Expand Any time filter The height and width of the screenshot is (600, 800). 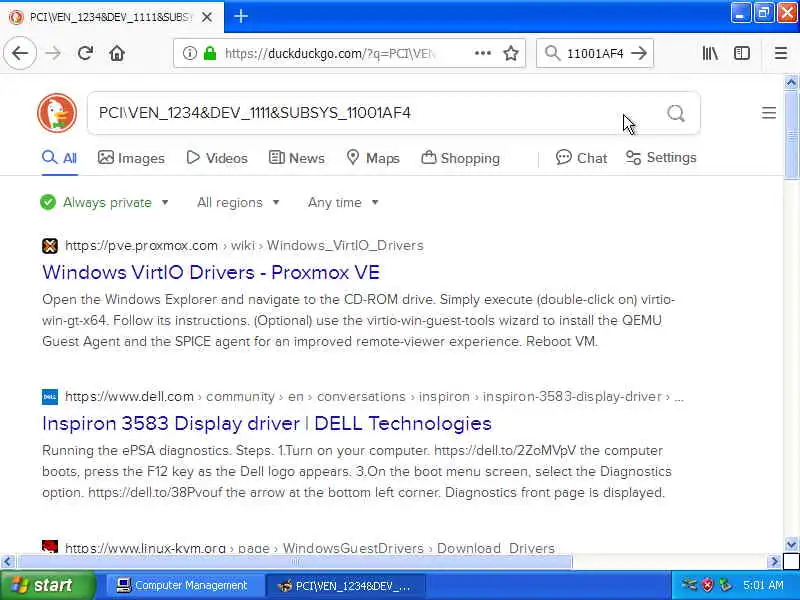pyautogui.click(x=343, y=203)
